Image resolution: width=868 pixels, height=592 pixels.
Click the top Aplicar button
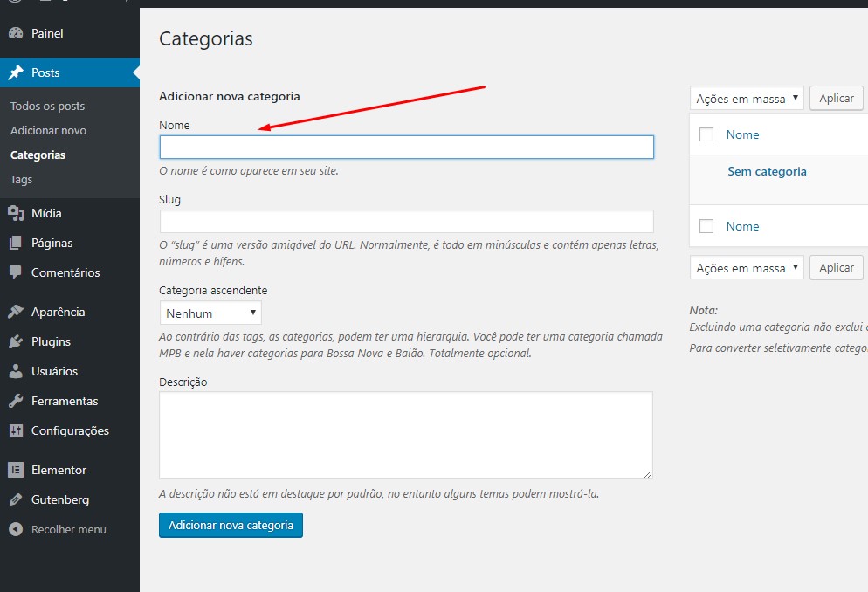pos(837,99)
